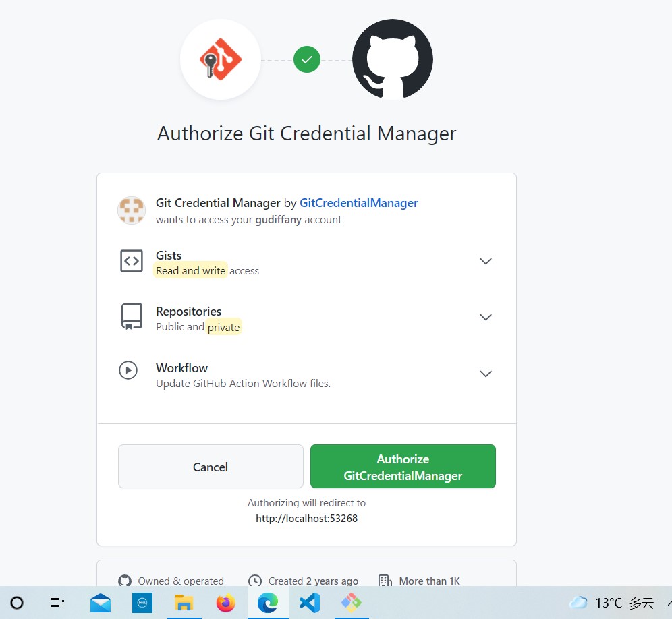Screen dimensions: 672x619
Task: Open the Dell app in taskbar
Action: point(142,603)
